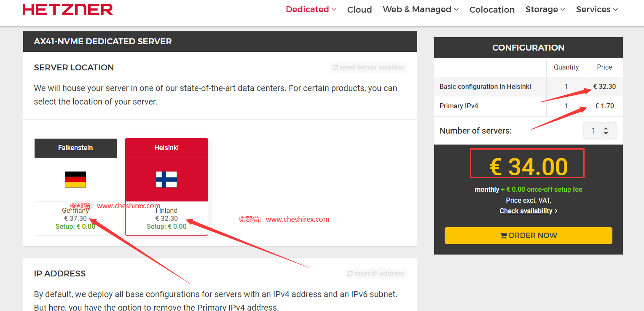Click the € 34.00 total price
The height and width of the screenshot is (311, 644).
[529, 166]
